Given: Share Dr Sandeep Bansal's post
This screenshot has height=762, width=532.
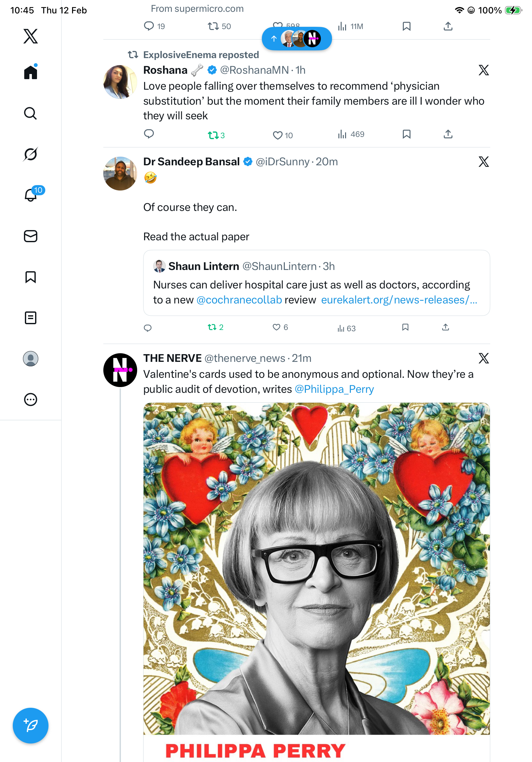Looking at the screenshot, I should pyautogui.click(x=446, y=327).
